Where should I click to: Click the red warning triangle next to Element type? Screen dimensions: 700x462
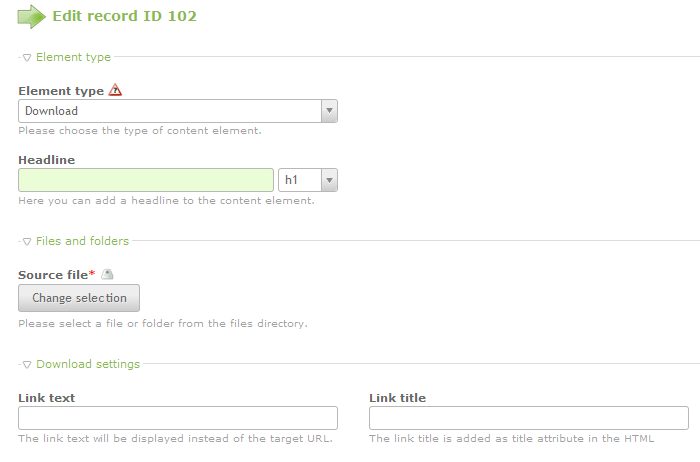tap(115, 90)
